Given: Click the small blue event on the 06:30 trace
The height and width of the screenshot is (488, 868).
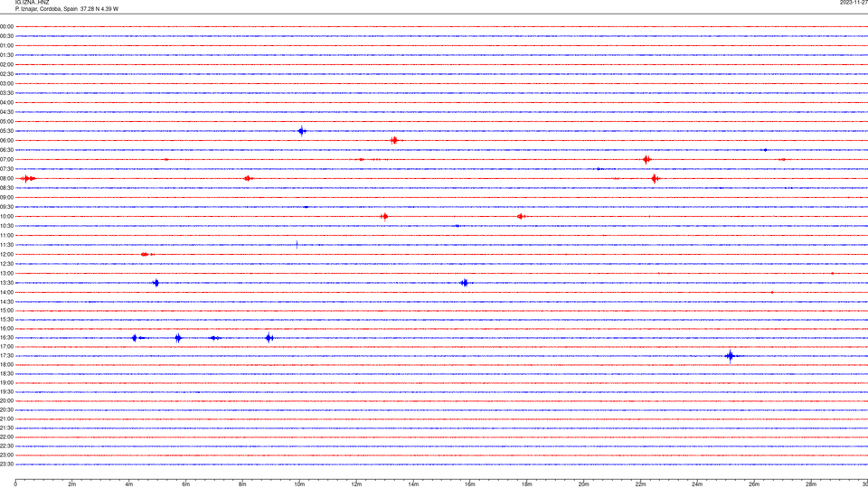Looking at the screenshot, I should point(766,150).
